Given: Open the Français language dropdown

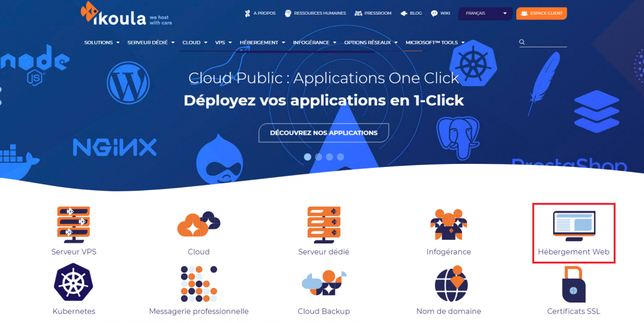Looking at the screenshot, I should (485, 13).
